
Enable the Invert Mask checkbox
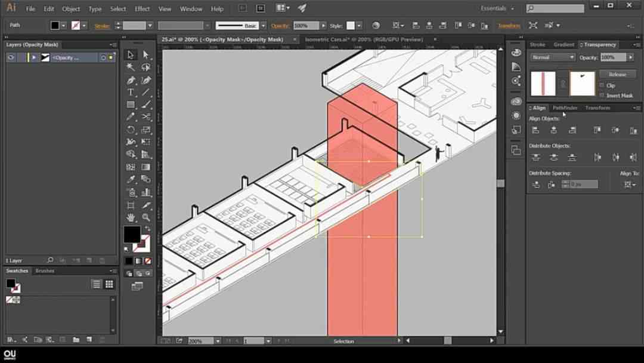pyautogui.click(x=602, y=96)
